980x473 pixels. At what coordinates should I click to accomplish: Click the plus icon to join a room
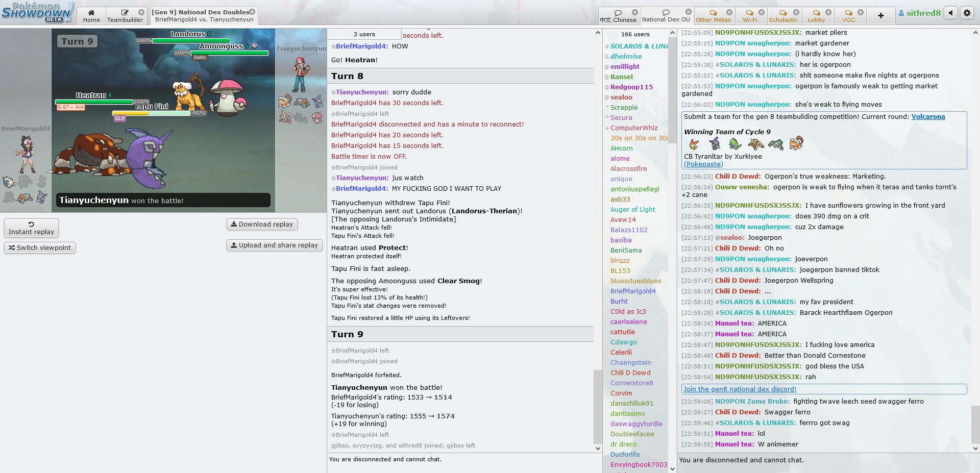(x=881, y=16)
